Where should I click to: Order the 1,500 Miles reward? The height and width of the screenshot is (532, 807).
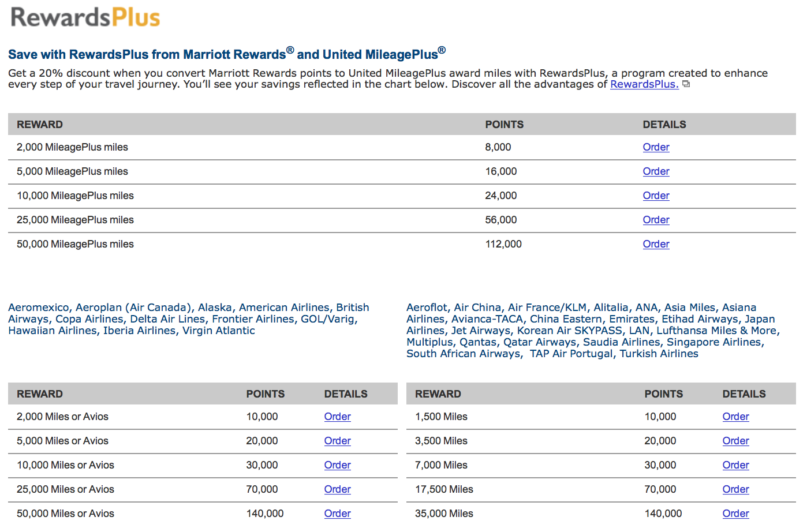(735, 417)
